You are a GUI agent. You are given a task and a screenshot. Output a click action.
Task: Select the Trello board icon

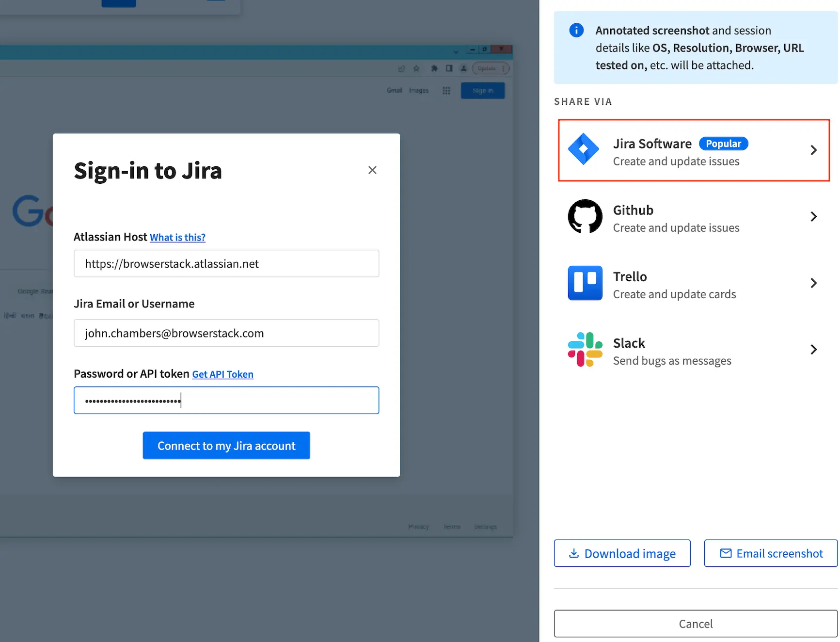585,283
